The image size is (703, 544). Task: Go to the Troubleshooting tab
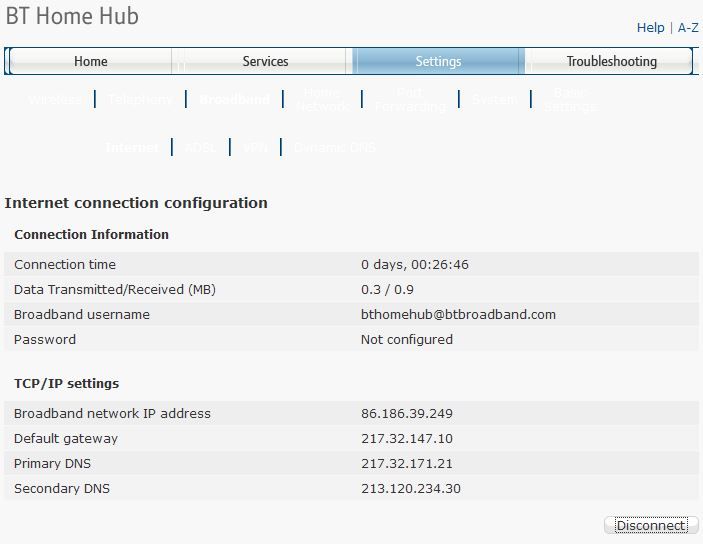click(611, 61)
